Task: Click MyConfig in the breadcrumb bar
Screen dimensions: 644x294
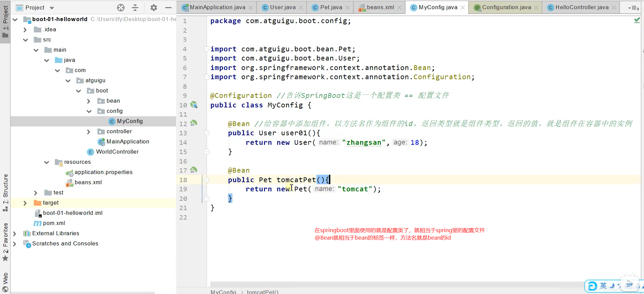Action: [223, 292]
